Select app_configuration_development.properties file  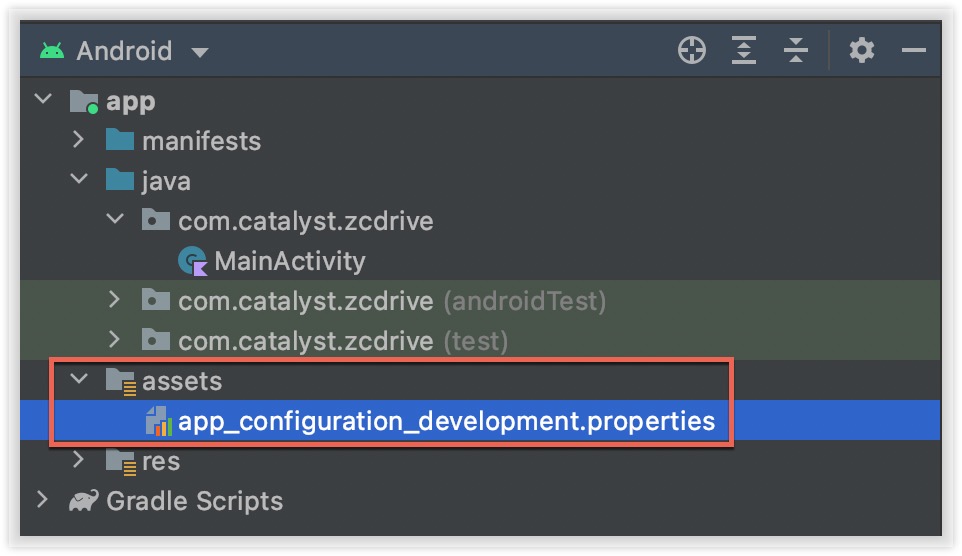446,421
